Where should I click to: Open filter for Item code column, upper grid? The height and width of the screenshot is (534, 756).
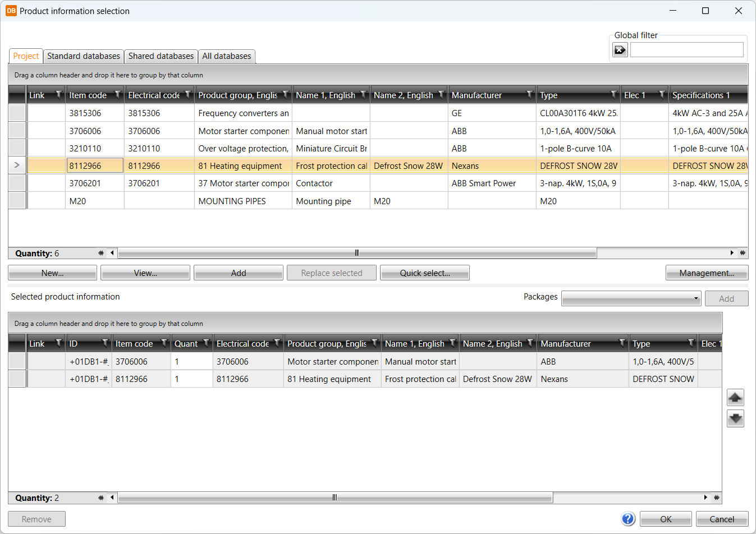pyautogui.click(x=117, y=95)
